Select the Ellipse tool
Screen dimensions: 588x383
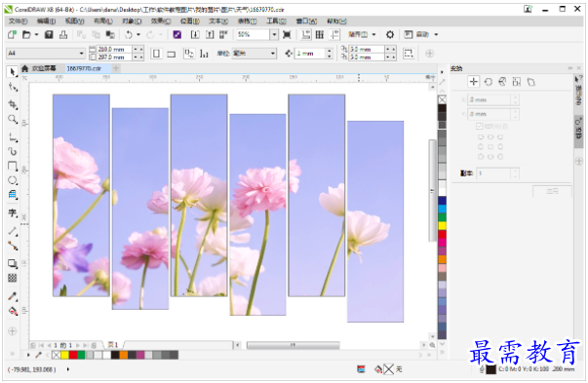pyautogui.click(x=13, y=180)
